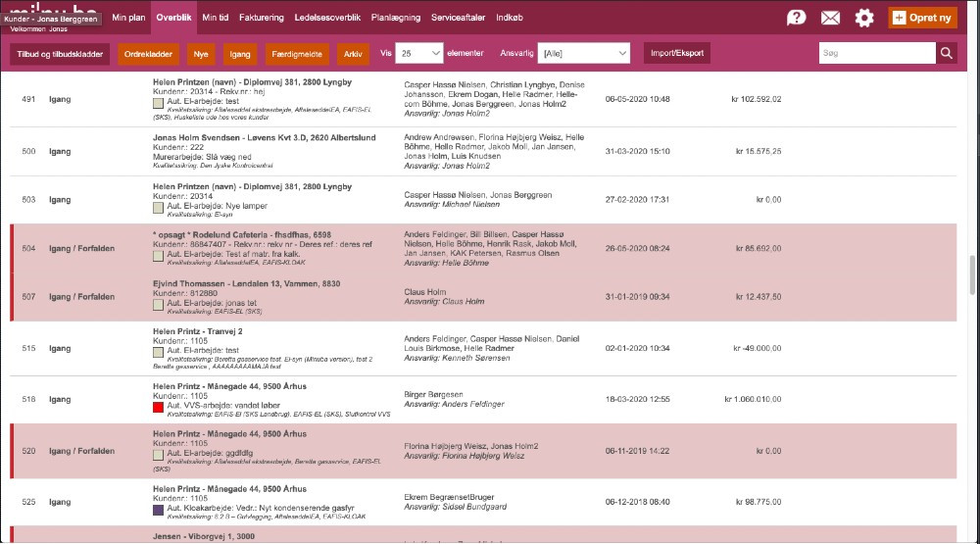Click the search magnifying glass button
Viewport: 980px width, 544px height.
[x=946, y=54]
